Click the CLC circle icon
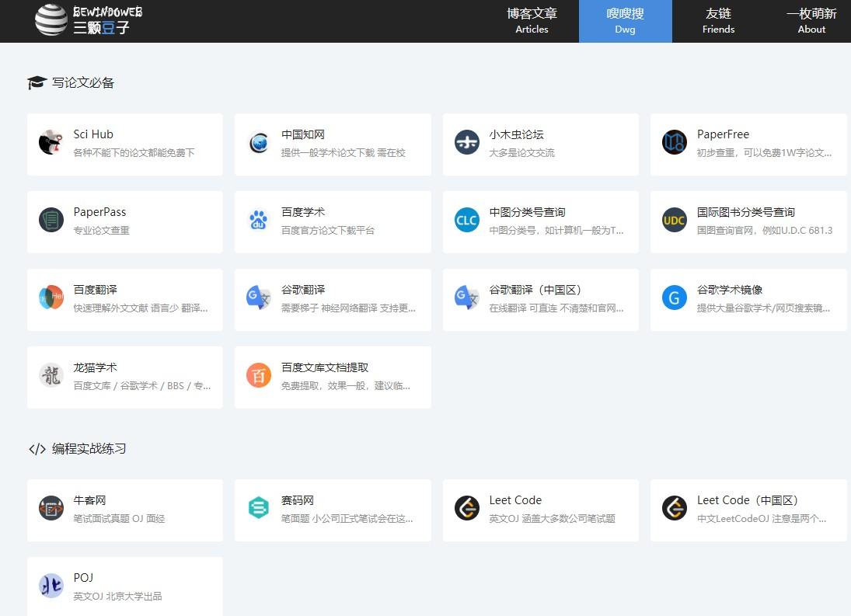Screen dimensions: 851x616 467,220
